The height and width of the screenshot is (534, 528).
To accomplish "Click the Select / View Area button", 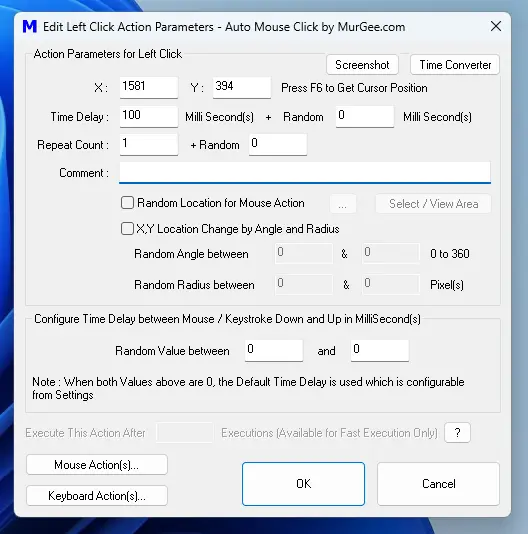I will click(433, 204).
